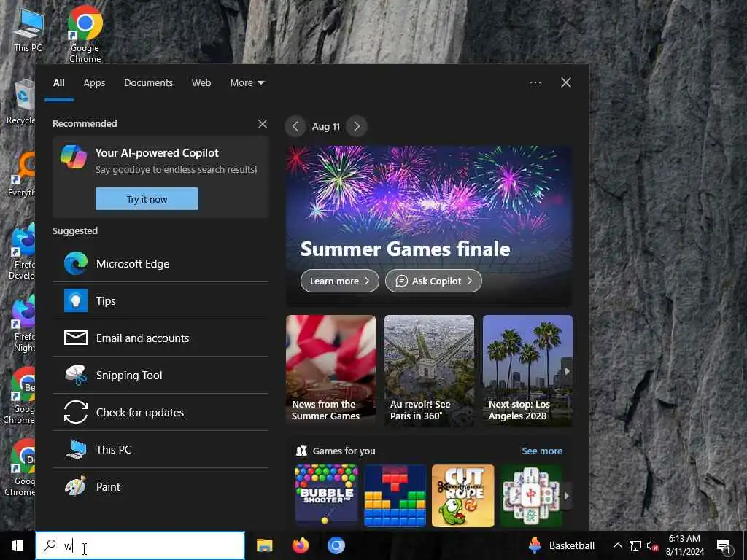The image size is (747, 560).
Task: Click the muted volume tray icon
Action: coord(652,545)
